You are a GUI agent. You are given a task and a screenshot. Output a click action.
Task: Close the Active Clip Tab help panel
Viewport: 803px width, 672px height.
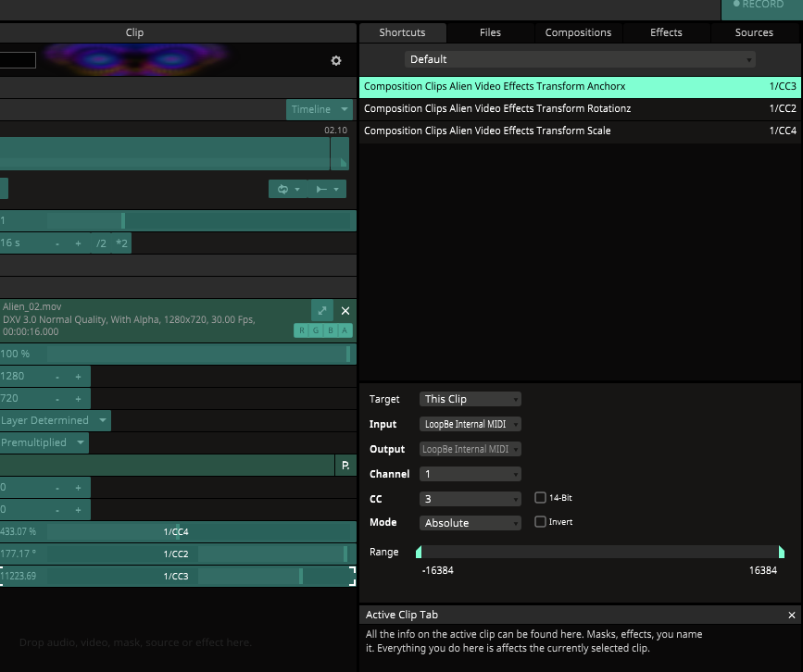(x=792, y=615)
